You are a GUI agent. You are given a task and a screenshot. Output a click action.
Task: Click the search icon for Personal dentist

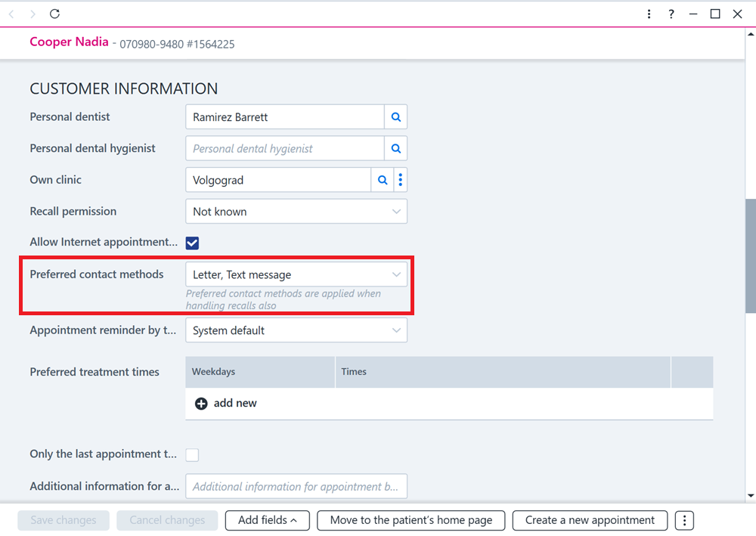point(396,117)
